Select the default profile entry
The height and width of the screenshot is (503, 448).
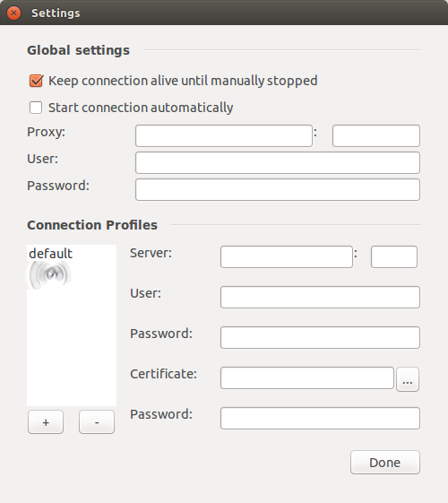click(x=51, y=254)
